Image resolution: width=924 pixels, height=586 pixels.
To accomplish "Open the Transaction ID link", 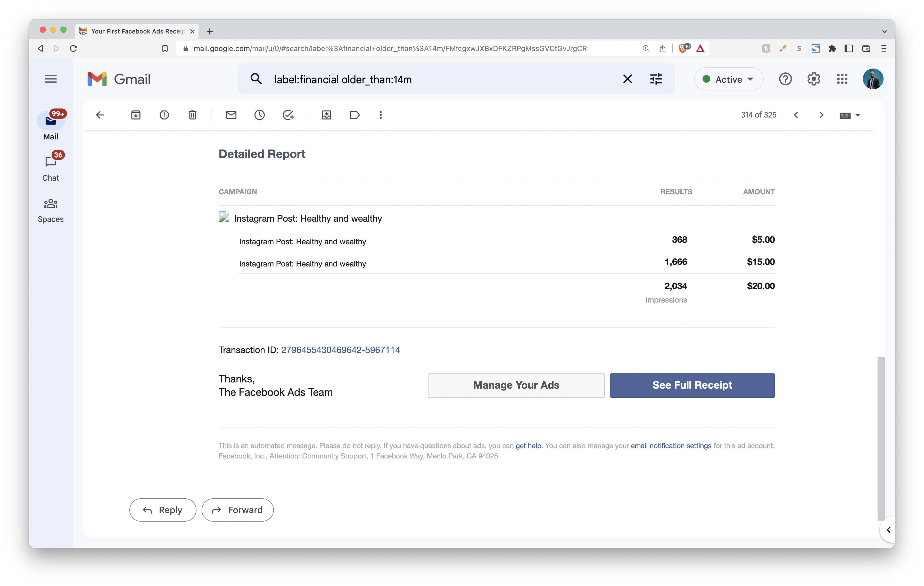I will (x=340, y=350).
